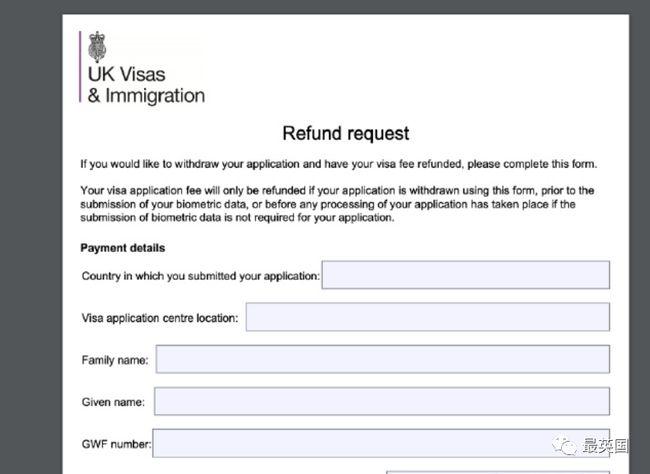Click the 'Visa application centre location' label

tap(160, 318)
